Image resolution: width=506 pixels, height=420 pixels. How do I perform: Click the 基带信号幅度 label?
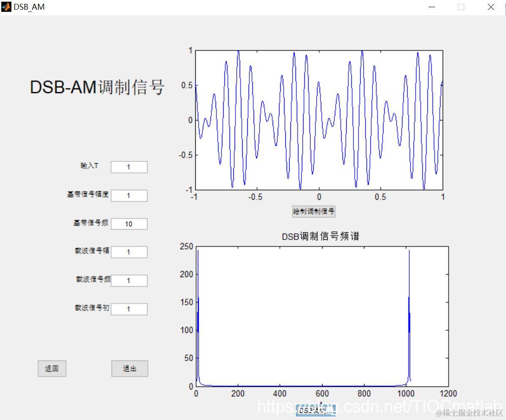88,194
